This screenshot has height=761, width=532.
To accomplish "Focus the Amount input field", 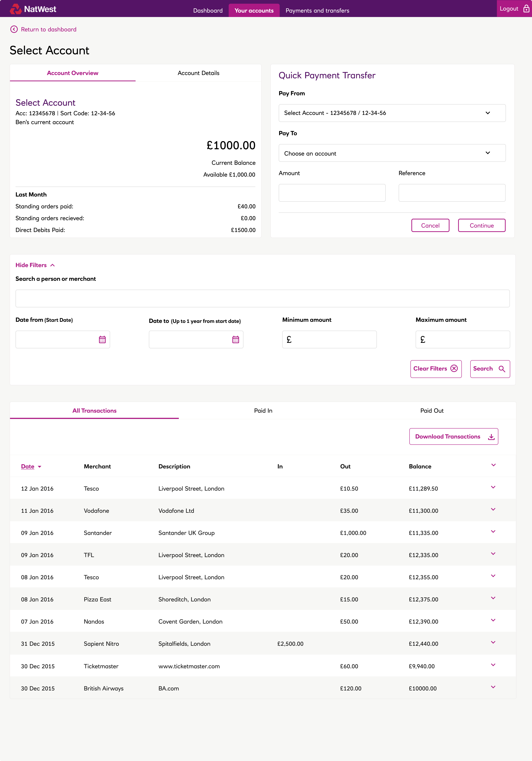I will point(332,193).
